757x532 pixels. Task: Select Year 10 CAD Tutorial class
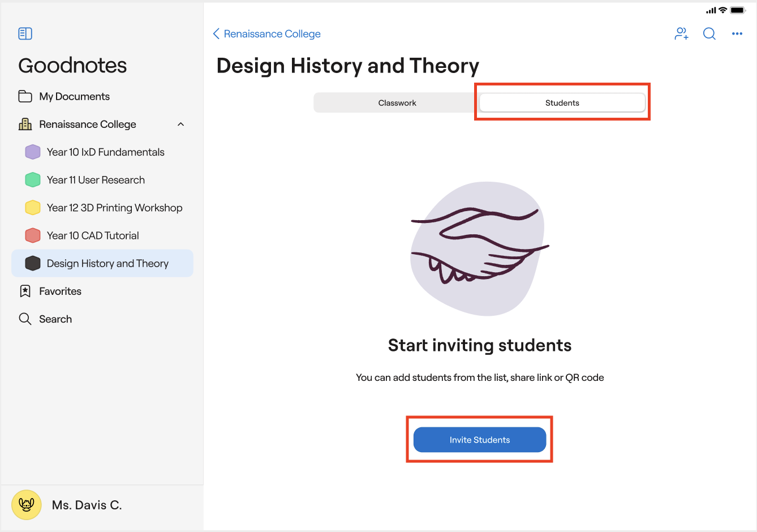(x=93, y=235)
